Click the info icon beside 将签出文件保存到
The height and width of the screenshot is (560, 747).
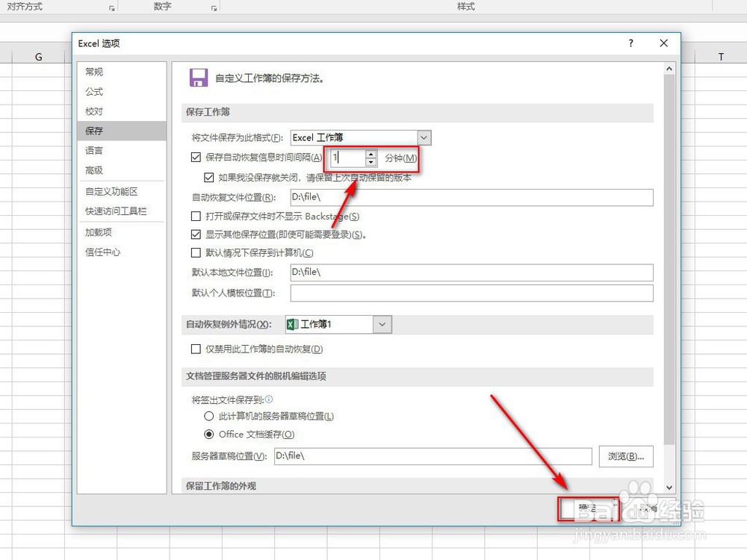point(269,399)
